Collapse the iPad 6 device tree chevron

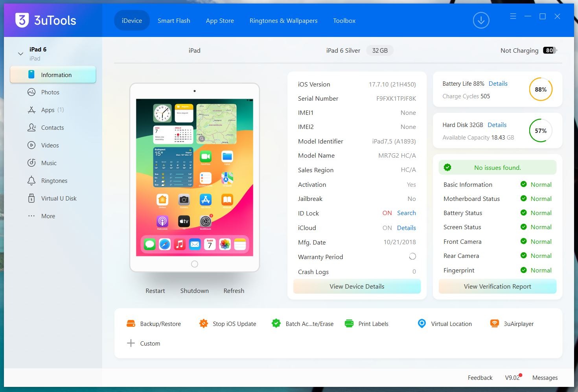coord(20,53)
